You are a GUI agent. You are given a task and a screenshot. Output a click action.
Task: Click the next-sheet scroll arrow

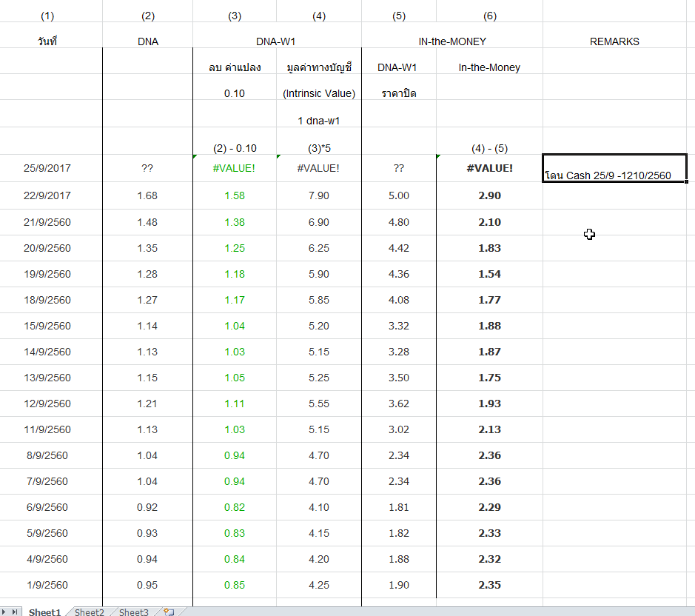click(x=4, y=612)
